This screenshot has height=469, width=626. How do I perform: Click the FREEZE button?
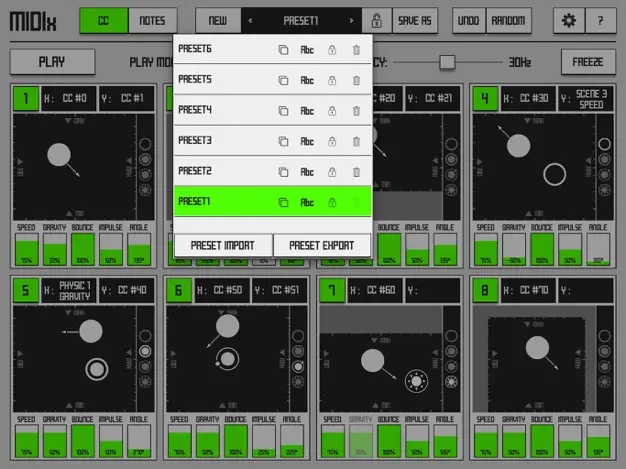point(588,62)
